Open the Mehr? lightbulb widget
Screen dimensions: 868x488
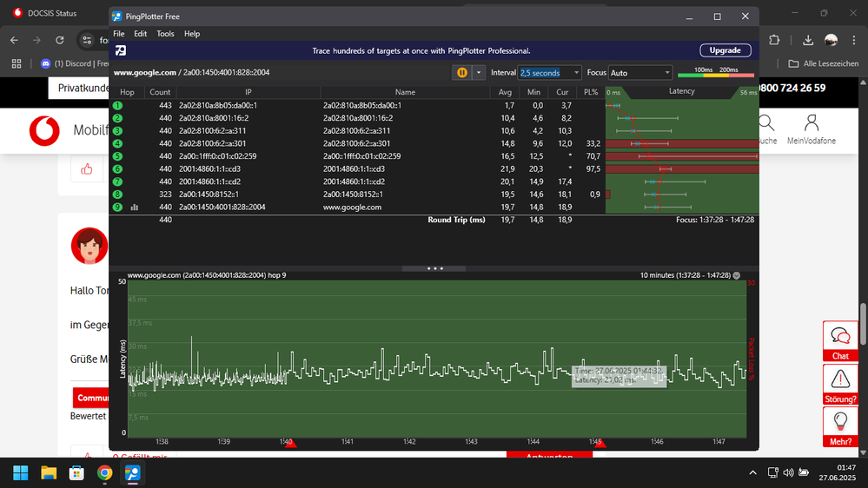[840, 427]
